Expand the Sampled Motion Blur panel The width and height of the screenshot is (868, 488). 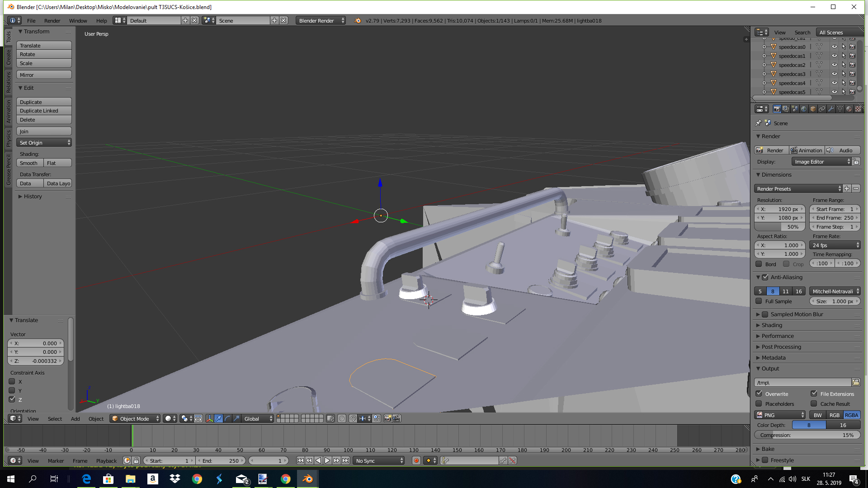[758, 314]
